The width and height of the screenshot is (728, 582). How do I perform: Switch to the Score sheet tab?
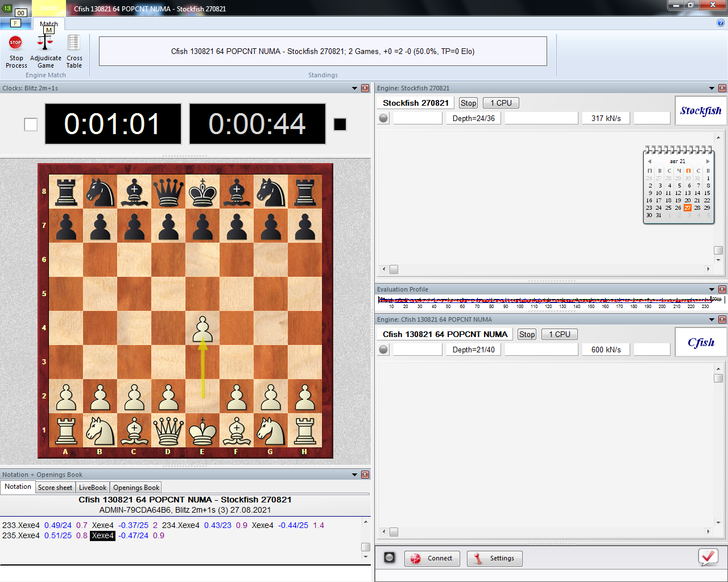click(x=55, y=488)
